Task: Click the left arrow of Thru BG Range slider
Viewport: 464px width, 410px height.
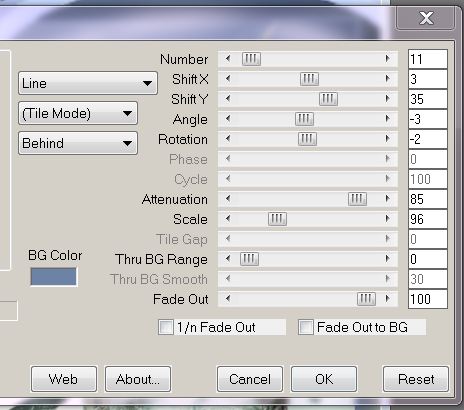Action: (x=228, y=259)
